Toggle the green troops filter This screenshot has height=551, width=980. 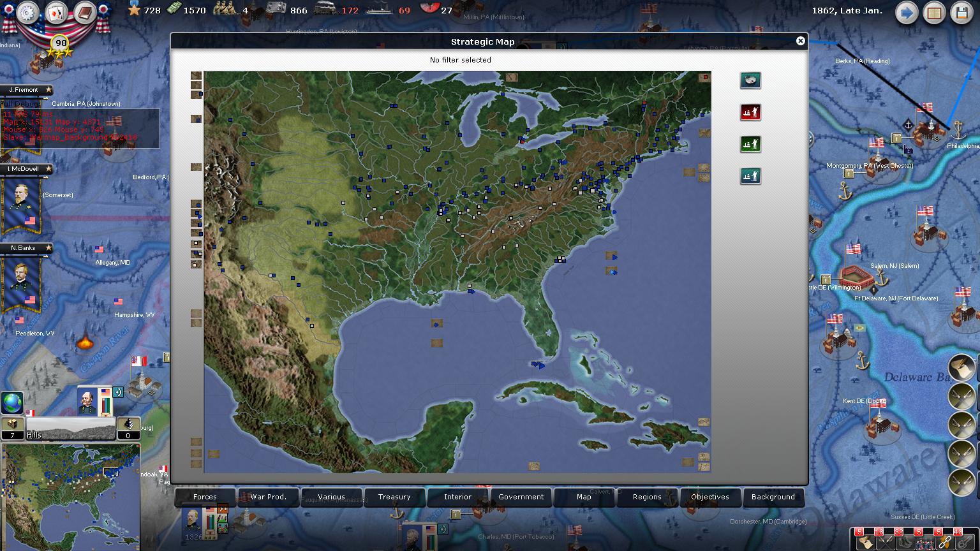click(x=750, y=144)
